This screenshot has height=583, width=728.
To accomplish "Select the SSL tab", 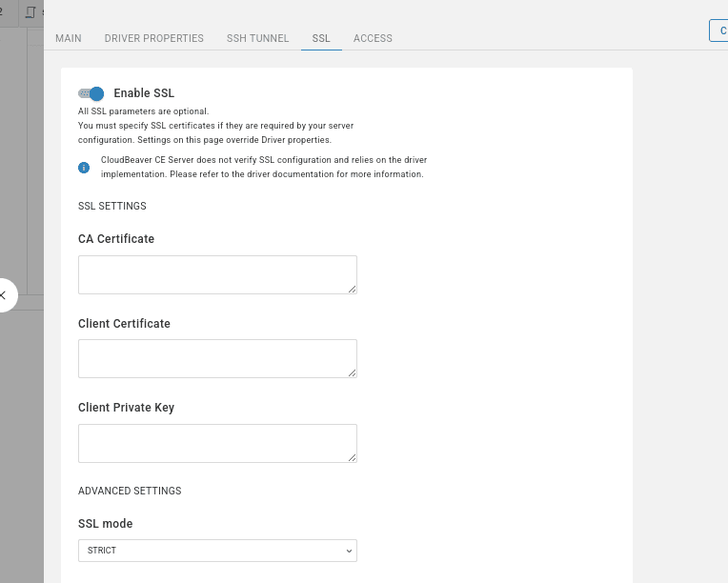I will (321, 38).
